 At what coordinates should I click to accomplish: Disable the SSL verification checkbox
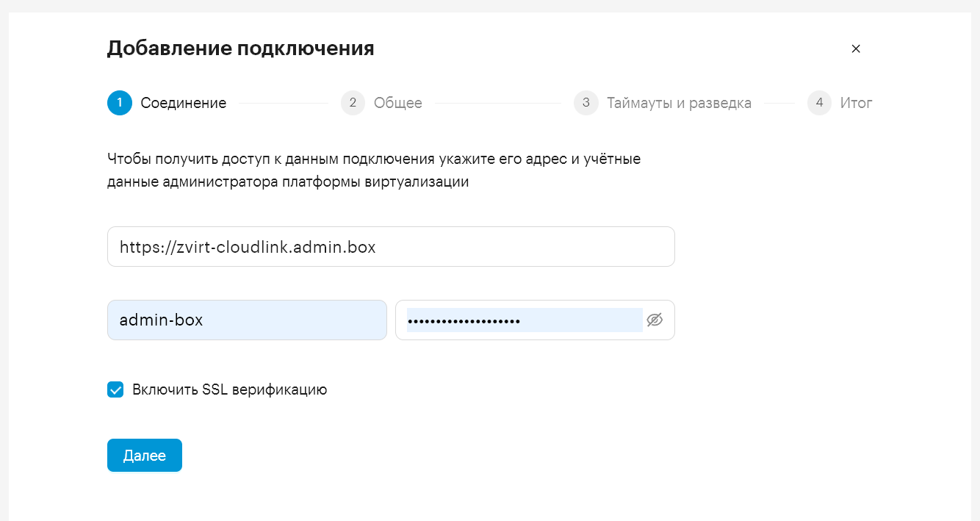[115, 389]
